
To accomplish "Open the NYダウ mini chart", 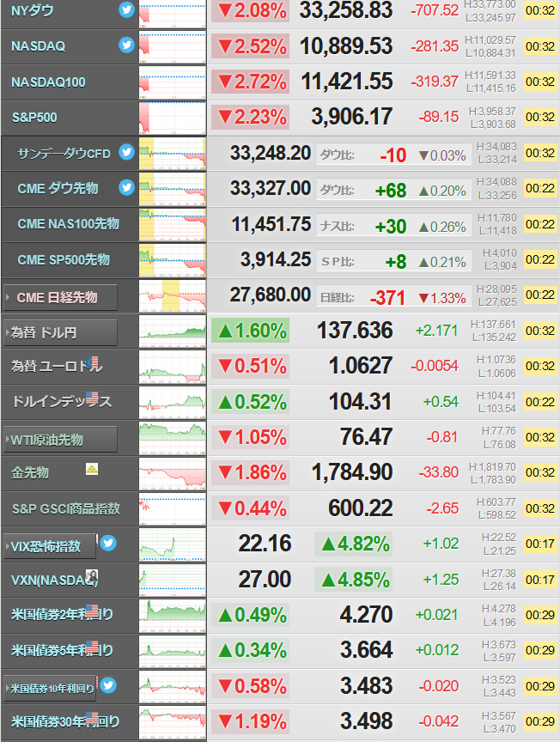I will (x=173, y=15).
